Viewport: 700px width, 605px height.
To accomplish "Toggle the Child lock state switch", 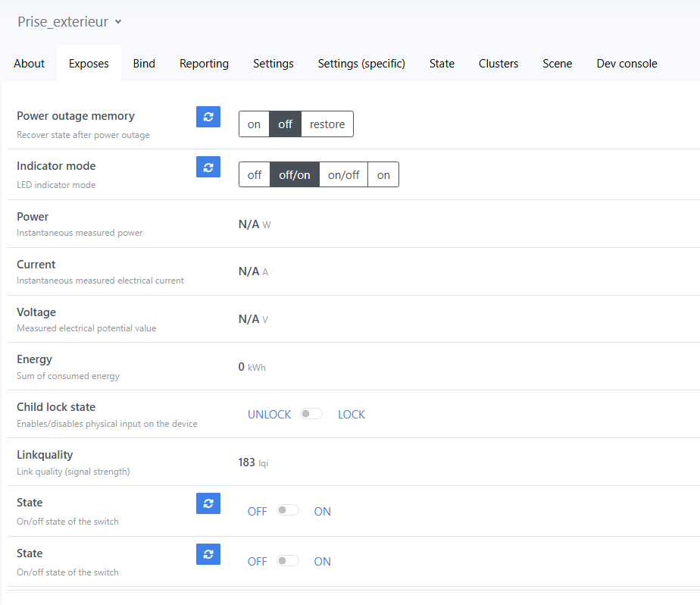I will (x=311, y=414).
